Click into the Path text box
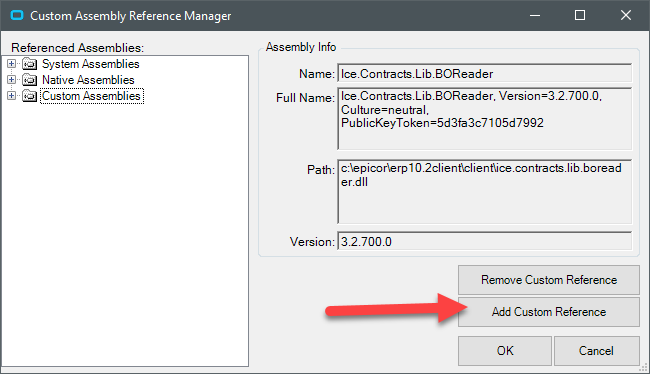The width and height of the screenshot is (650, 374). click(x=485, y=192)
